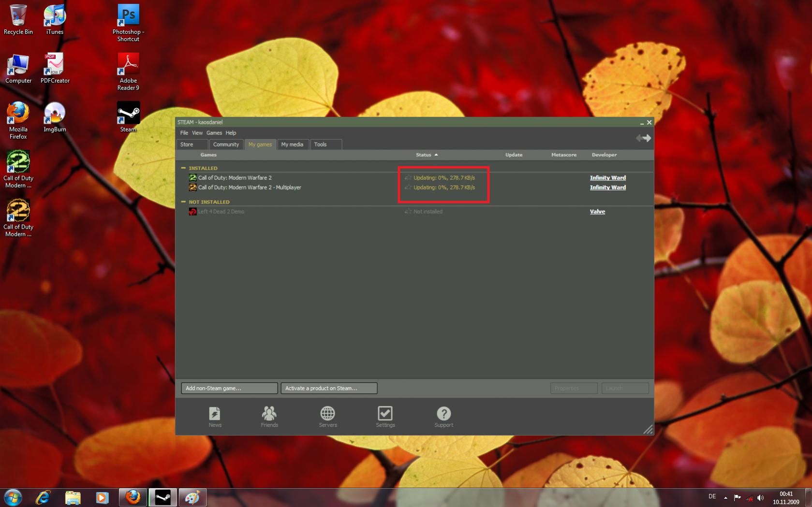Click Activate a product on Steam button
Image resolution: width=812 pixels, height=507 pixels.
pyautogui.click(x=329, y=388)
